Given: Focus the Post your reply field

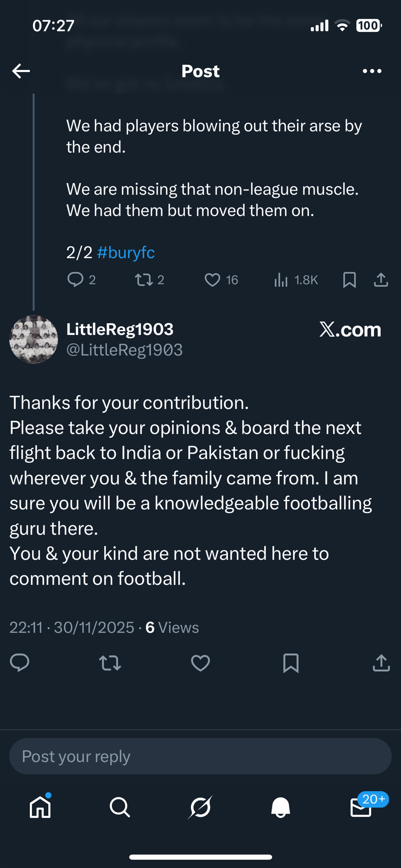Looking at the screenshot, I should click(x=200, y=756).
